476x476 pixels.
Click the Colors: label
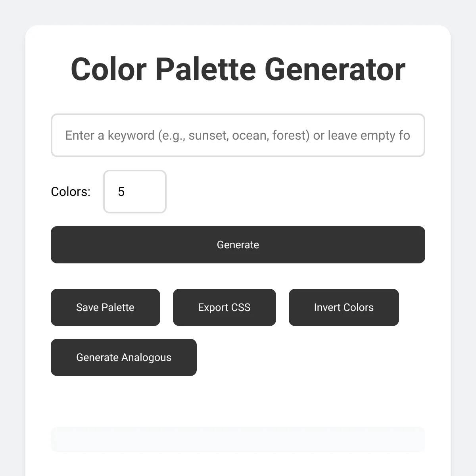(x=71, y=192)
